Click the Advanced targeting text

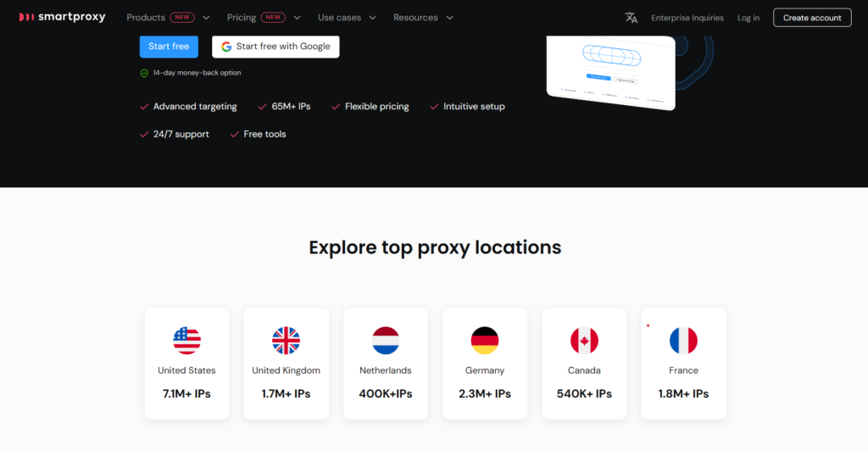tap(195, 106)
